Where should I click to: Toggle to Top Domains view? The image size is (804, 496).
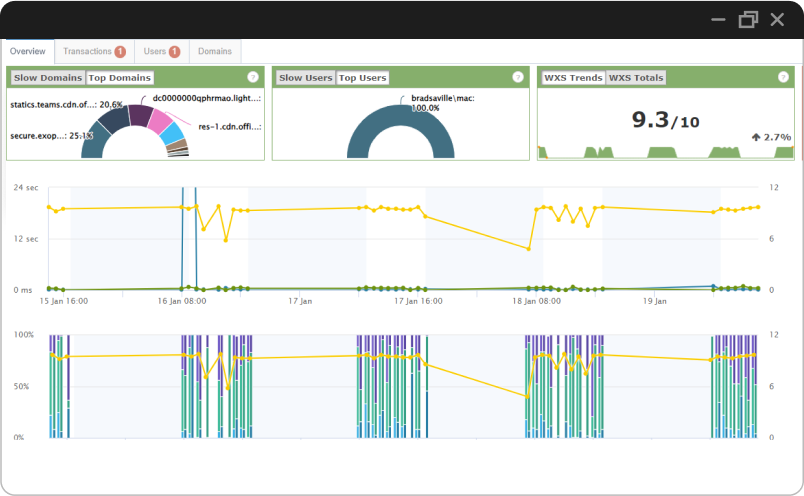119,78
